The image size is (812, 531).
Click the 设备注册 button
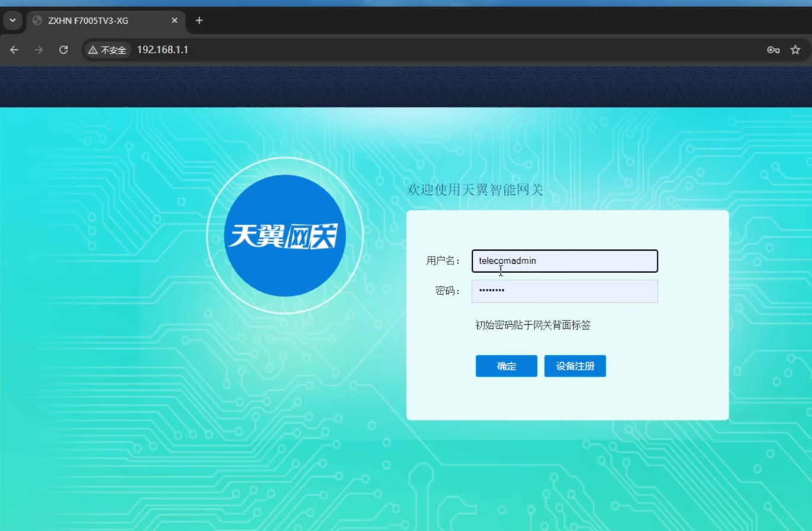coord(575,366)
